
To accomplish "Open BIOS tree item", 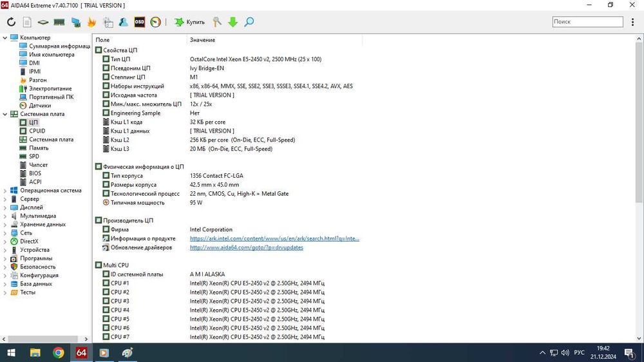I will coord(30,173).
